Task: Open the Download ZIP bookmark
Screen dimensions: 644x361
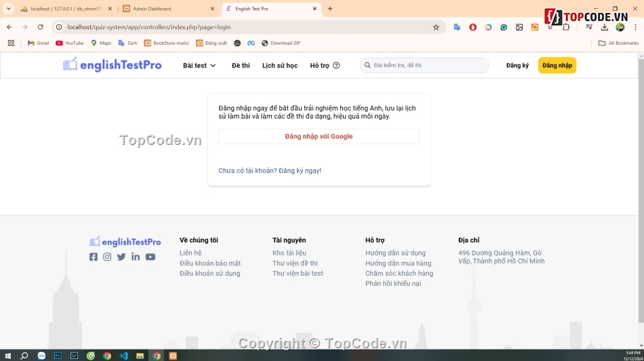Action: pyautogui.click(x=281, y=43)
